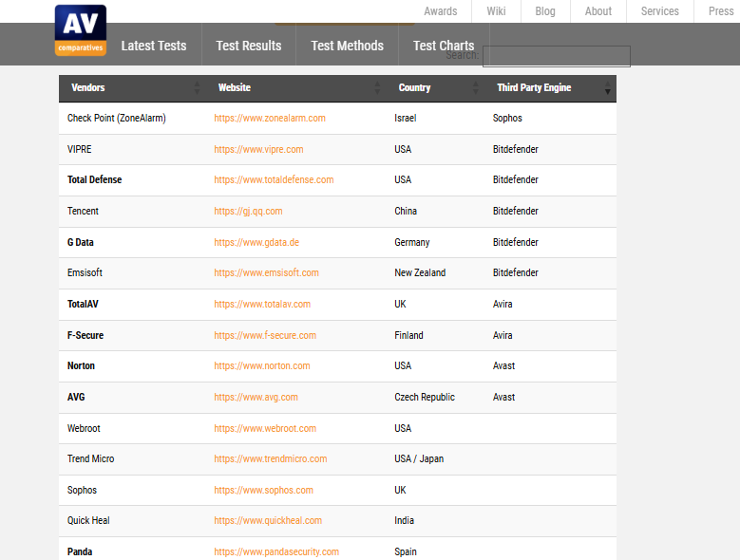Click Avast engine in Norton row
Image resolution: width=740 pixels, height=560 pixels.
(x=504, y=365)
